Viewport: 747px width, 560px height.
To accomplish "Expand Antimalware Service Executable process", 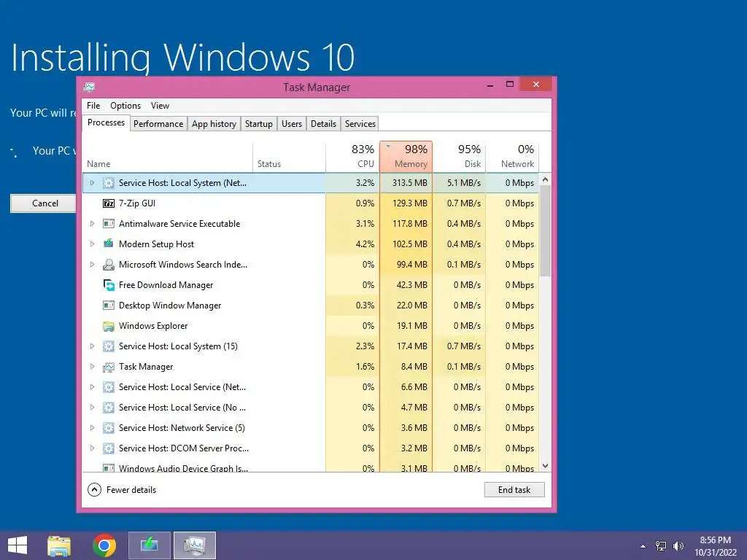I will tap(93, 224).
